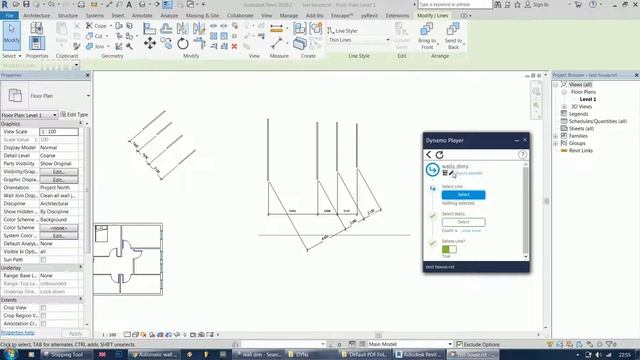
Task: Select the Offset tool in Modify panel
Action: click(x=166, y=29)
